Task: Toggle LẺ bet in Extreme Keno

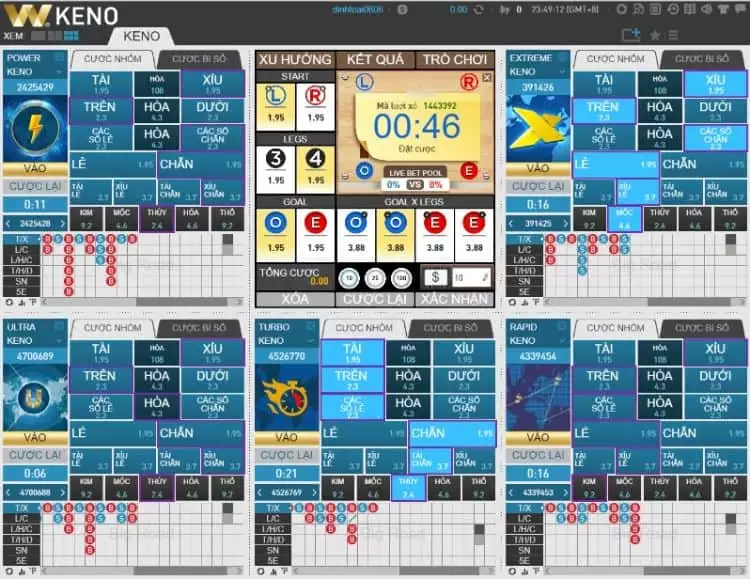Action: (x=616, y=164)
